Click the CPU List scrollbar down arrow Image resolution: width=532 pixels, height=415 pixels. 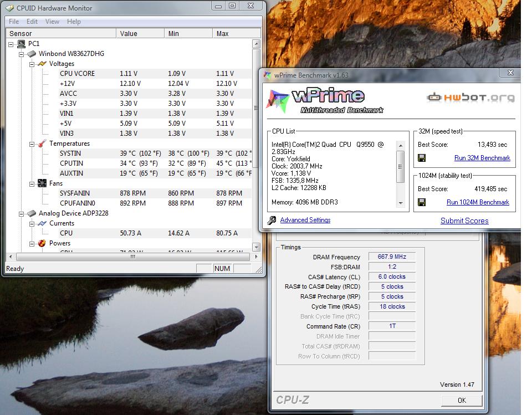401,203
